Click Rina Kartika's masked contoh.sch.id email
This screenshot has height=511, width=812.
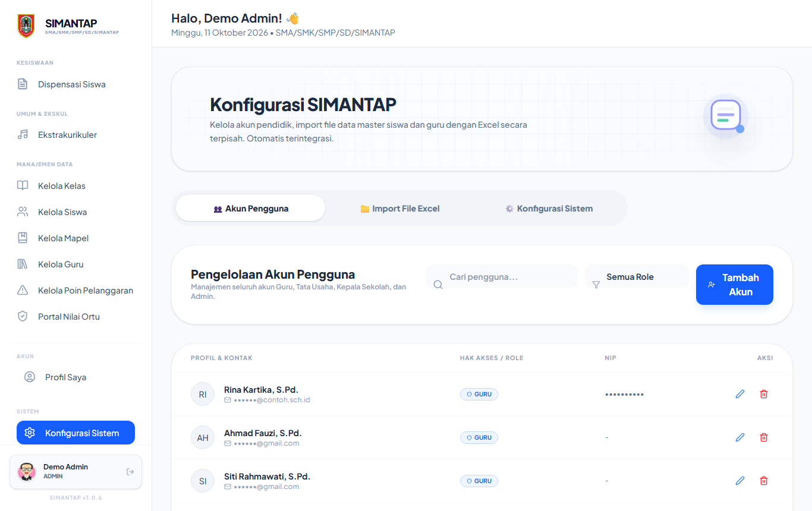coord(272,400)
